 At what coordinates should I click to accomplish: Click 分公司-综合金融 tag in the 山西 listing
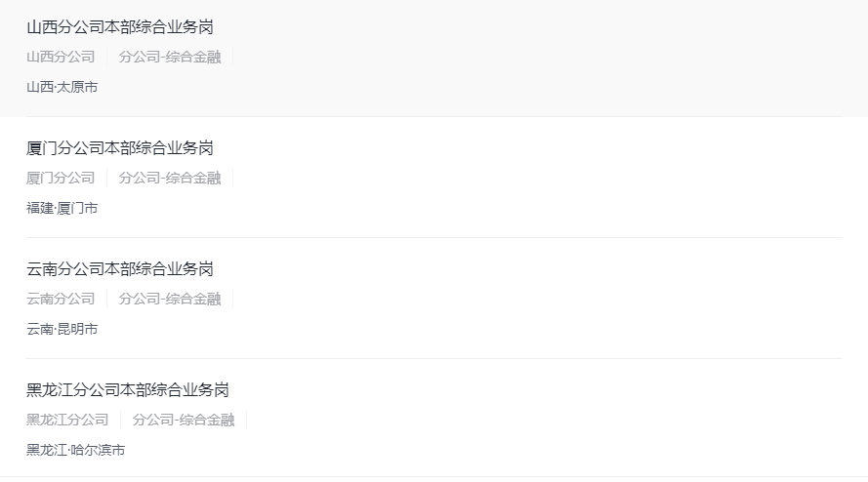click(x=170, y=57)
